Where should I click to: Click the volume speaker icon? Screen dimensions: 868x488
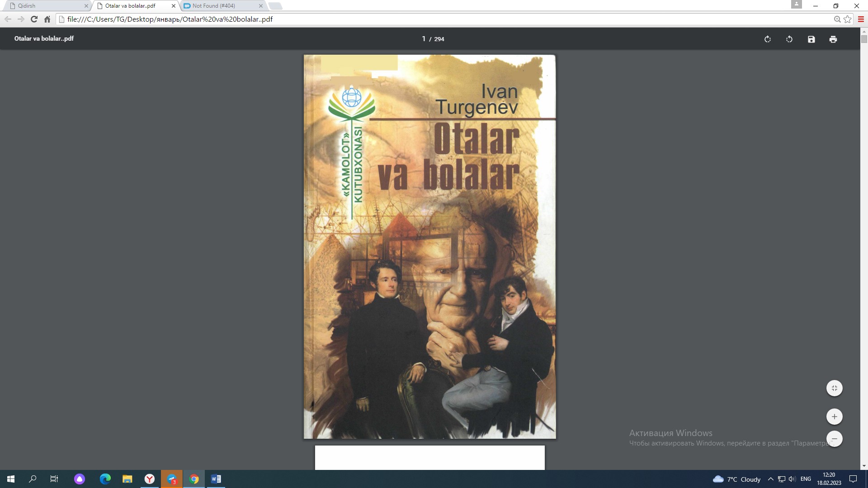point(792,479)
